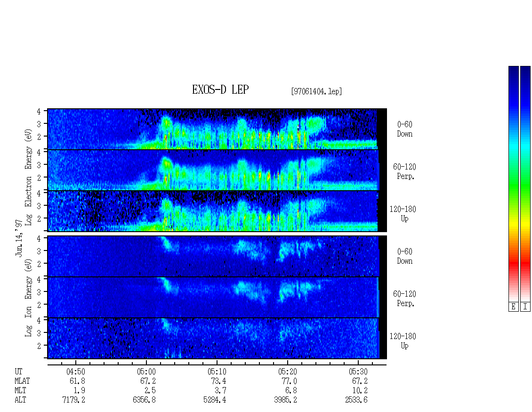This screenshot has width=532, height=412.
Task: Click the MLT value "6.8"
Action: pyautogui.click(x=291, y=391)
